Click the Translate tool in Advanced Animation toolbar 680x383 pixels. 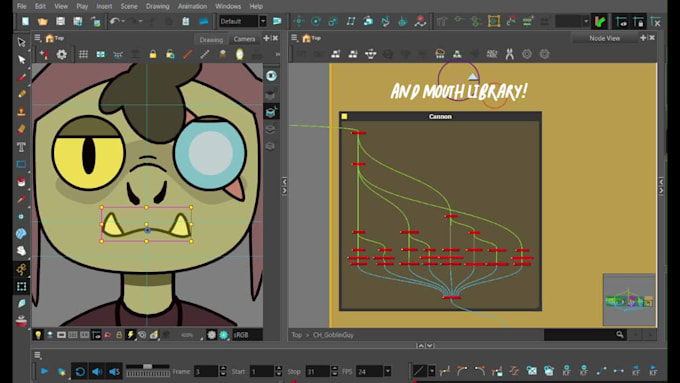coord(299,21)
